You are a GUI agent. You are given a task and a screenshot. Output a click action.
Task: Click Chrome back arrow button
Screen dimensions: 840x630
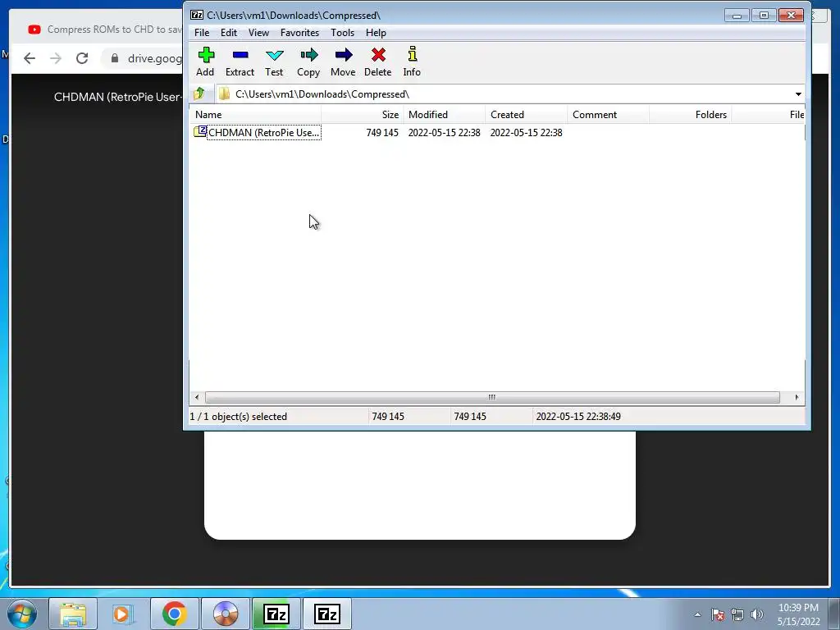[x=30, y=58]
